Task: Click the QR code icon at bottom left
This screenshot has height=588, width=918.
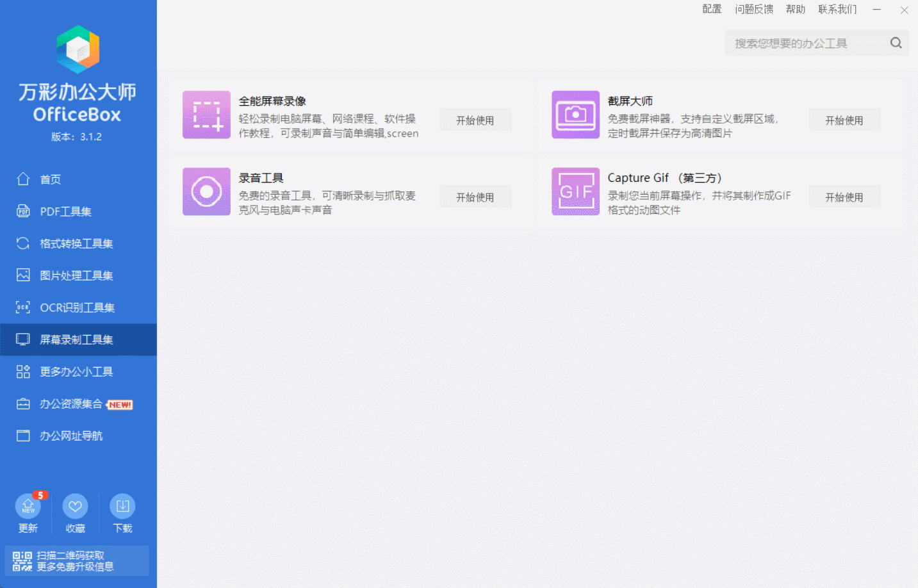Action: point(21,560)
